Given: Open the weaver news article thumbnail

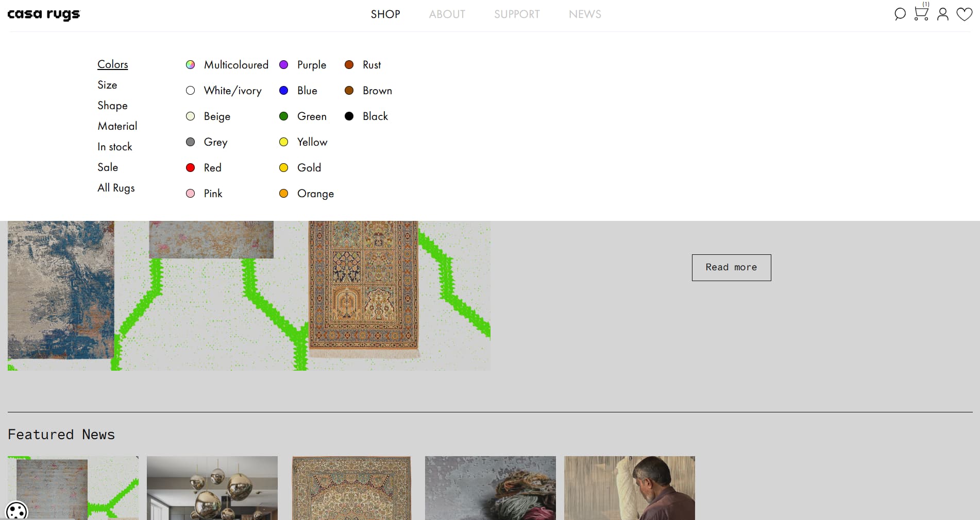Looking at the screenshot, I should coord(629,488).
